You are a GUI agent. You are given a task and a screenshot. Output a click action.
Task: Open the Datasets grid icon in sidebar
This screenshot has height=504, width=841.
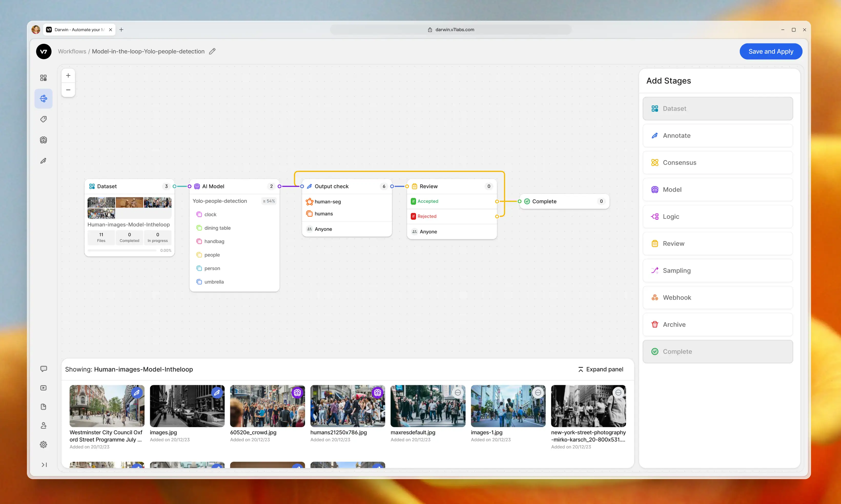tap(44, 78)
